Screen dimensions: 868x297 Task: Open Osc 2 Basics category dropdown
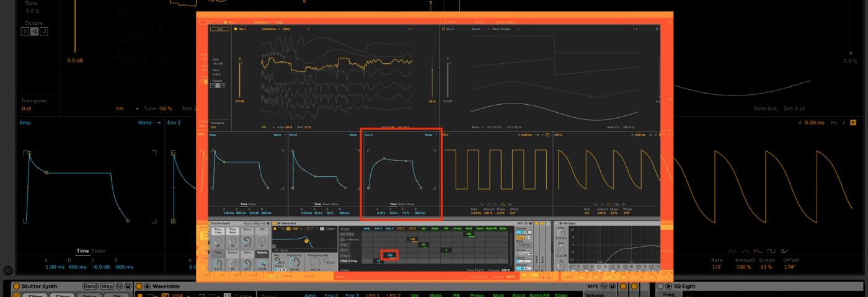coord(480,29)
